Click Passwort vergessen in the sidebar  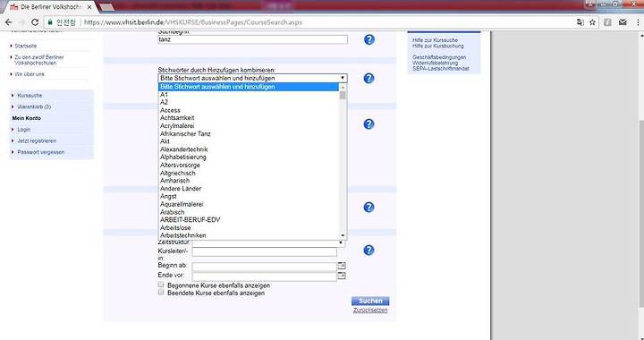pos(40,152)
